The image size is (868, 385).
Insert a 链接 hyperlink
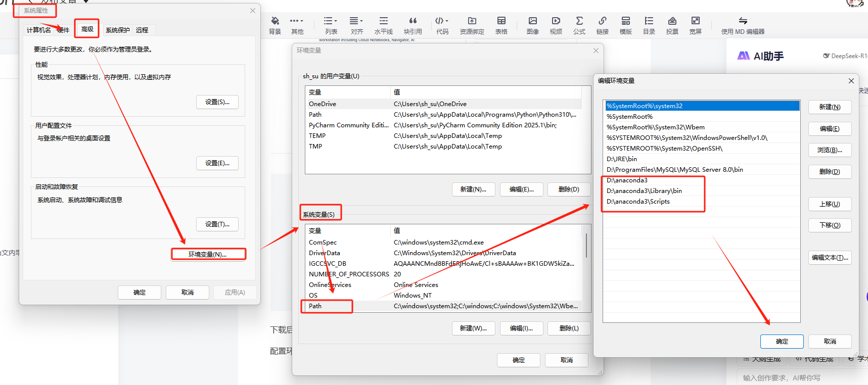(603, 25)
